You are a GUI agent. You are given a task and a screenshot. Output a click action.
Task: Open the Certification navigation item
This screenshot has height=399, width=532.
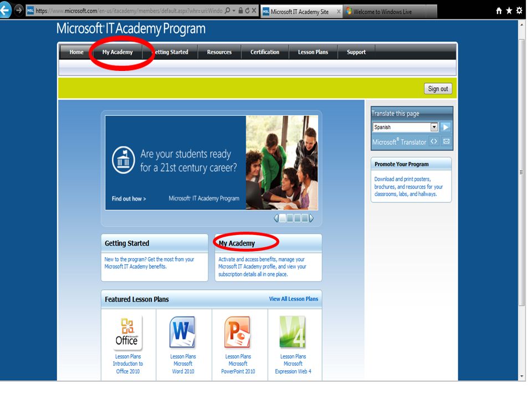pyautogui.click(x=265, y=52)
